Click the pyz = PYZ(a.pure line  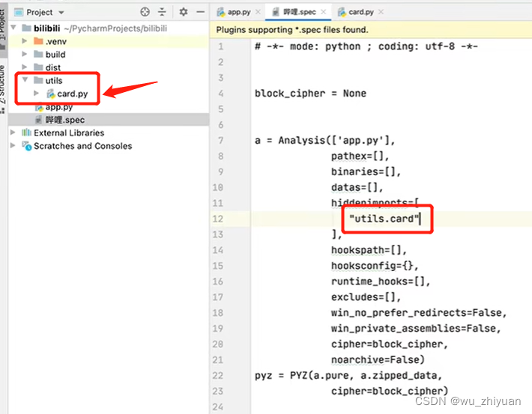tap(348, 375)
